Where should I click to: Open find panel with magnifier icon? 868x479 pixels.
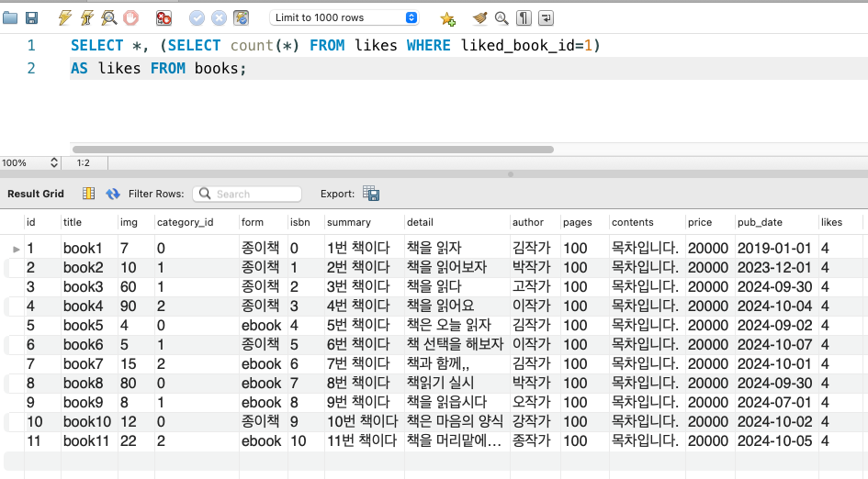click(502, 17)
